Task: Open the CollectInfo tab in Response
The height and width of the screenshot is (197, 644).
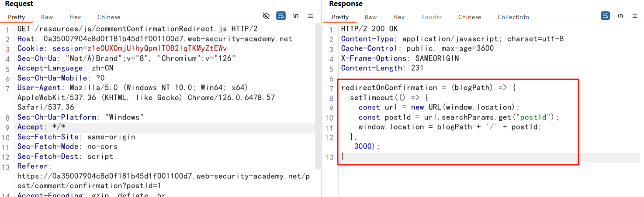Action: (x=513, y=17)
